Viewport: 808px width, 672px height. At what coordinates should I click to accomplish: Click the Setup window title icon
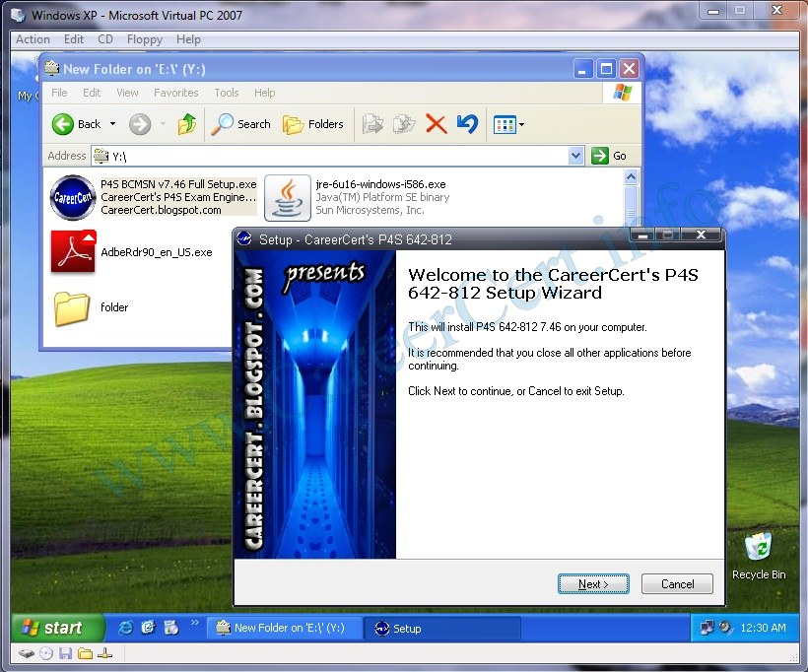click(244, 239)
